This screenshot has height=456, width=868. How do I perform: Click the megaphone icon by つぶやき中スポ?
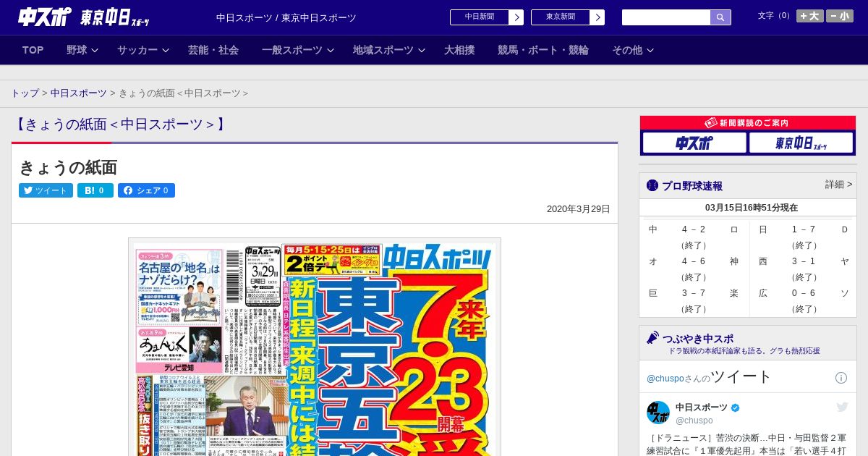(652, 338)
